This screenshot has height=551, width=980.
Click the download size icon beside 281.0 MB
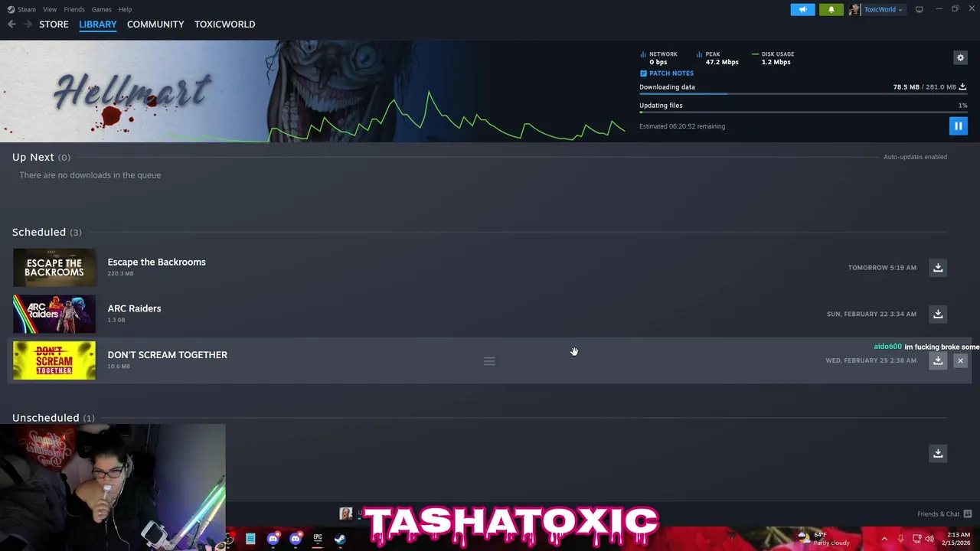[962, 86]
